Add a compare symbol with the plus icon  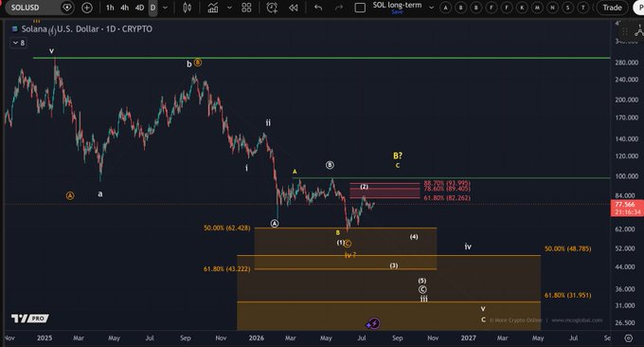tap(87, 8)
